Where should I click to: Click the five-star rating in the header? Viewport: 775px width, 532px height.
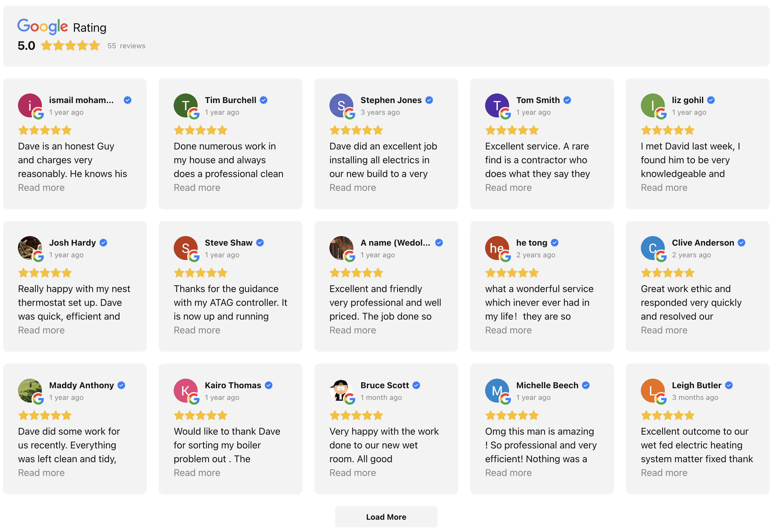(x=70, y=46)
